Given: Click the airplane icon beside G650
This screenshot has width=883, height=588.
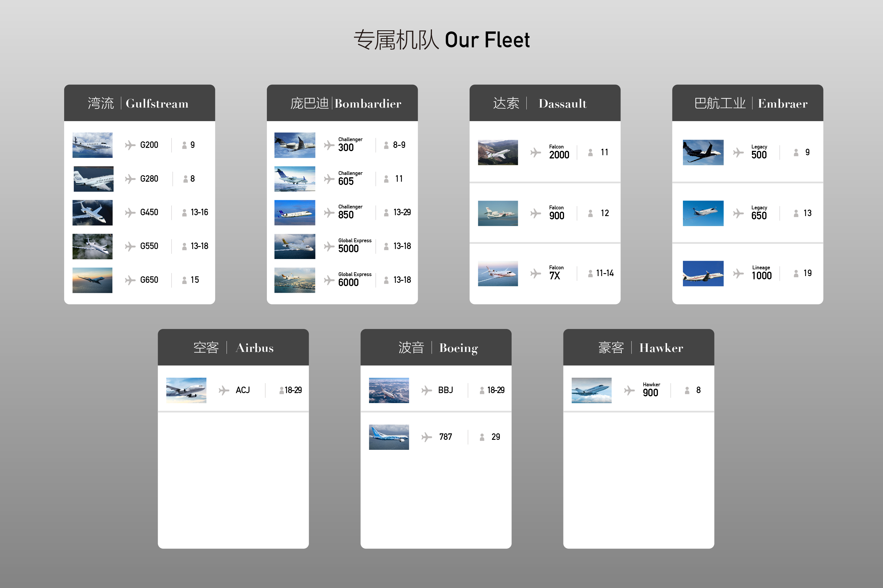Looking at the screenshot, I should tap(130, 280).
